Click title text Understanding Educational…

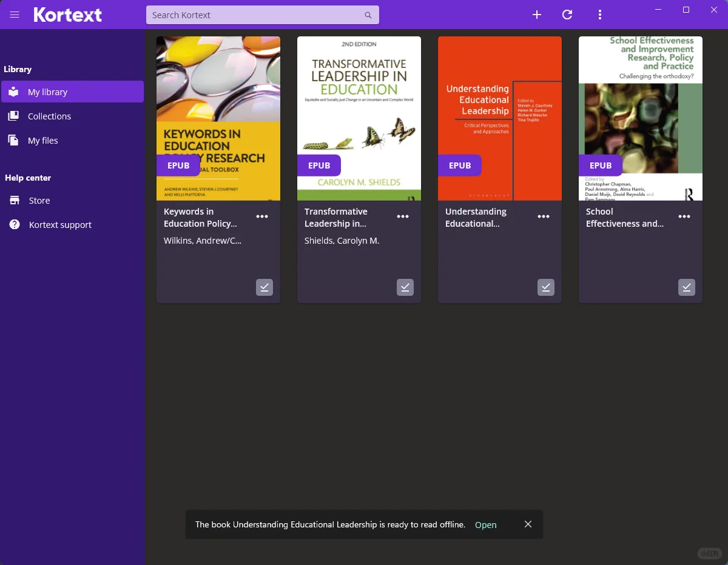(x=476, y=218)
